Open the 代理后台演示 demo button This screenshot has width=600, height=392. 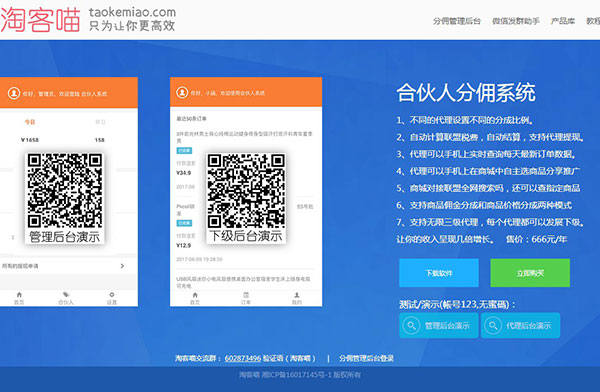point(520,325)
